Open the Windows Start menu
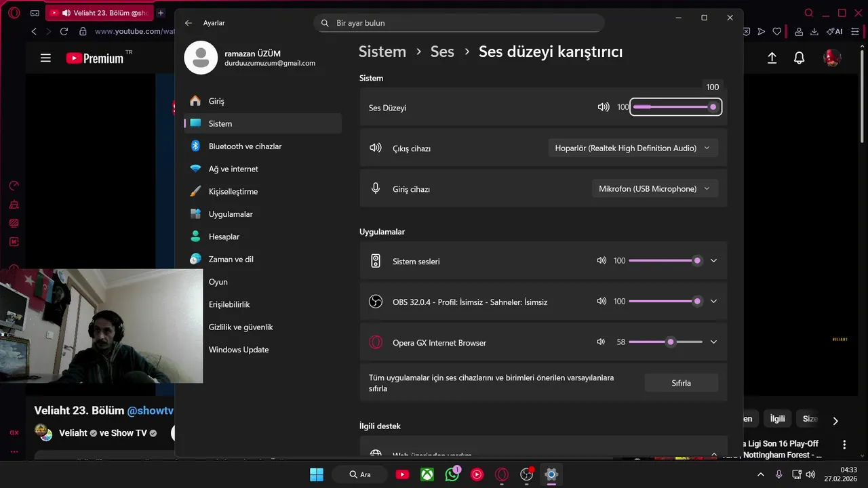Viewport: 868px width, 488px height. [x=317, y=474]
